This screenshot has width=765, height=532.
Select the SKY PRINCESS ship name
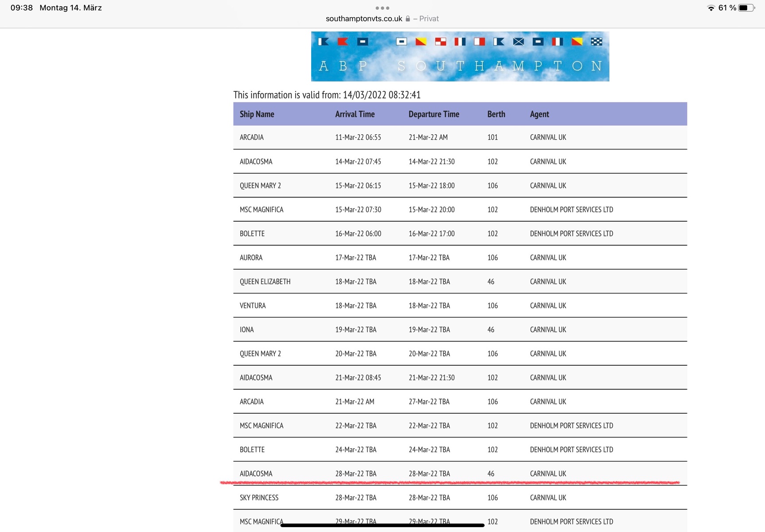coord(259,497)
